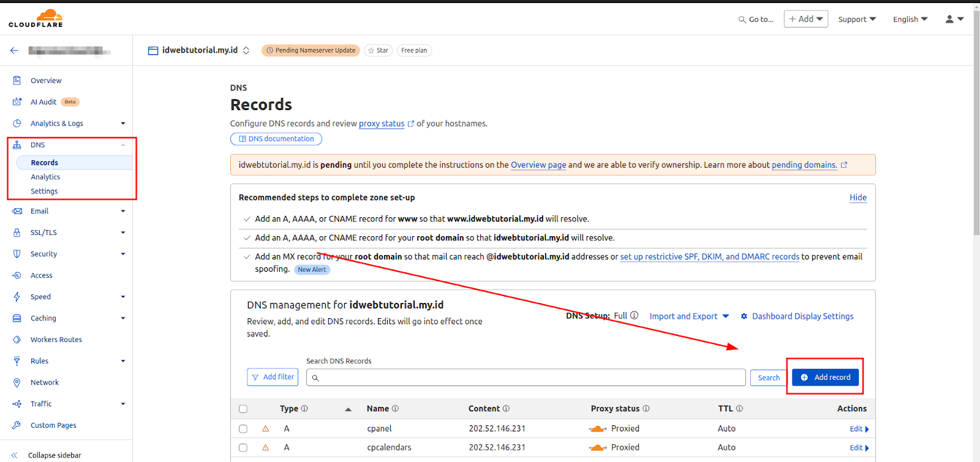Image resolution: width=980 pixels, height=462 pixels.
Task: Click into the Search DNS Records field
Action: pyautogui.click(x=526, y=378)
